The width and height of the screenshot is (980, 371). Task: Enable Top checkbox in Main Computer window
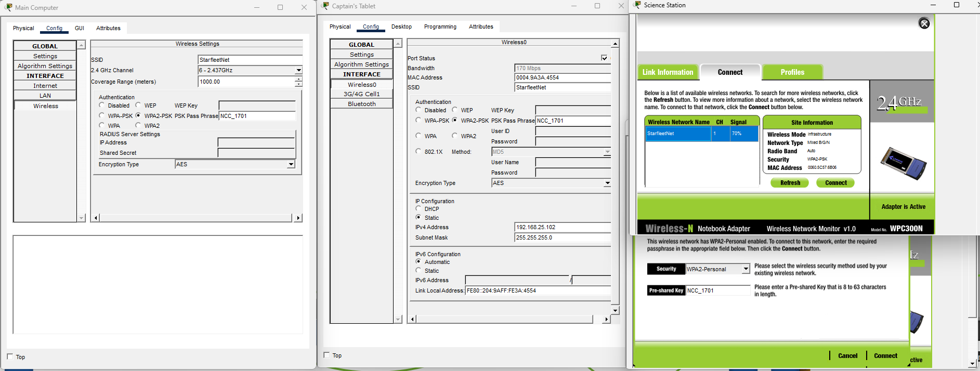point(10,356)
